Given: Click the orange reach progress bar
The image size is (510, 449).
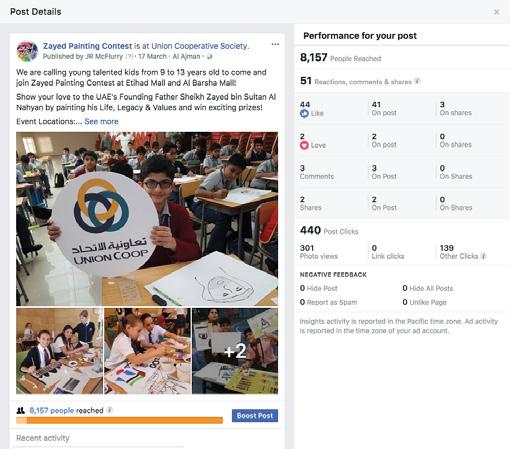Looking at the screenshot, I should (119, 420).
